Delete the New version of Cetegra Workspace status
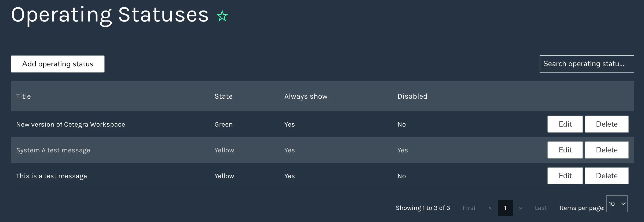Viewport: 644px width, 222px height. point(606,124)
